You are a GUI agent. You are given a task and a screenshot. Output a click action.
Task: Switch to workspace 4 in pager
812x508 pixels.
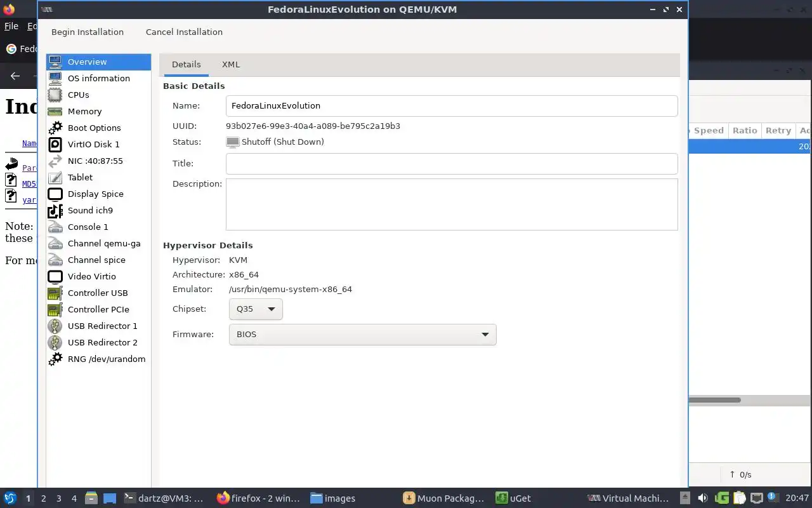click(x=74, y=498)
